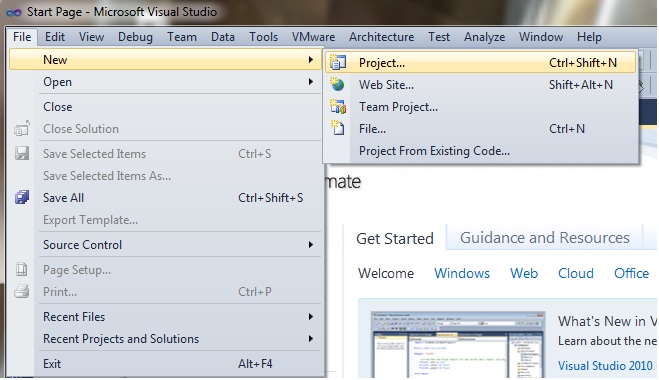Click the Print printer icon

22,291
